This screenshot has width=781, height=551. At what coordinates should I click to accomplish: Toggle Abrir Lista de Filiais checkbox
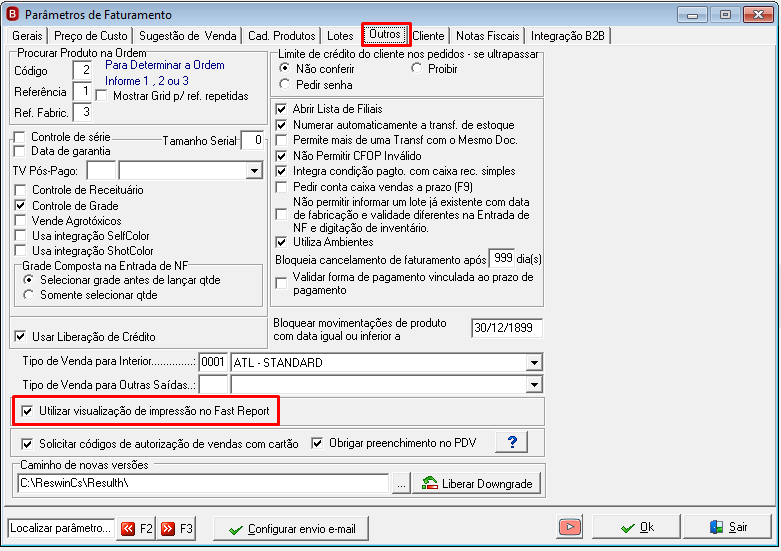281,109
